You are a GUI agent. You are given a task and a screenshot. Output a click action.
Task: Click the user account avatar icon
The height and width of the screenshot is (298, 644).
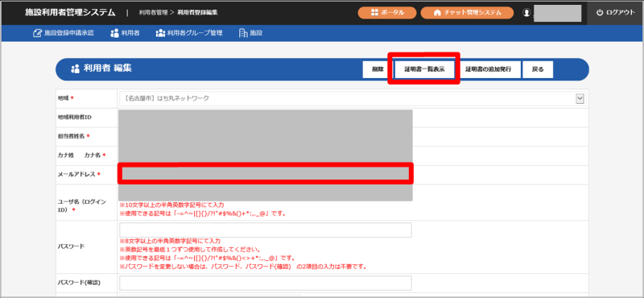[x=526, y=13]
